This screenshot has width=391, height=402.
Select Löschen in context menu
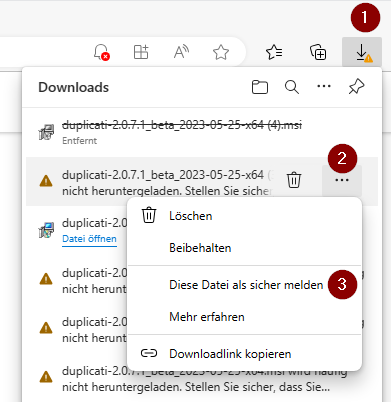(245, 216)
